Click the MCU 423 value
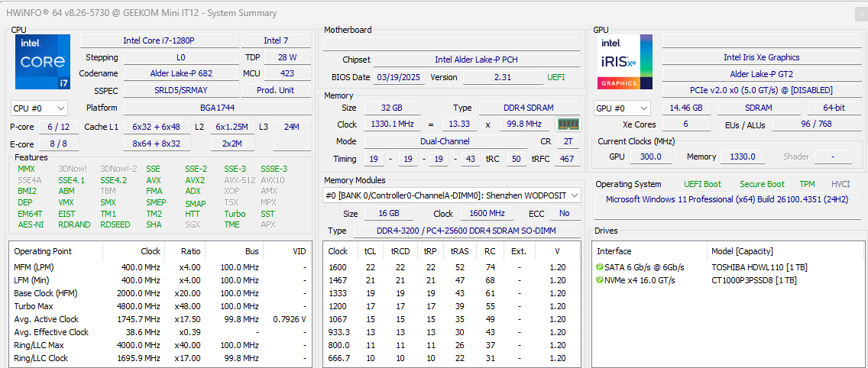 click(x=287, y=73)
